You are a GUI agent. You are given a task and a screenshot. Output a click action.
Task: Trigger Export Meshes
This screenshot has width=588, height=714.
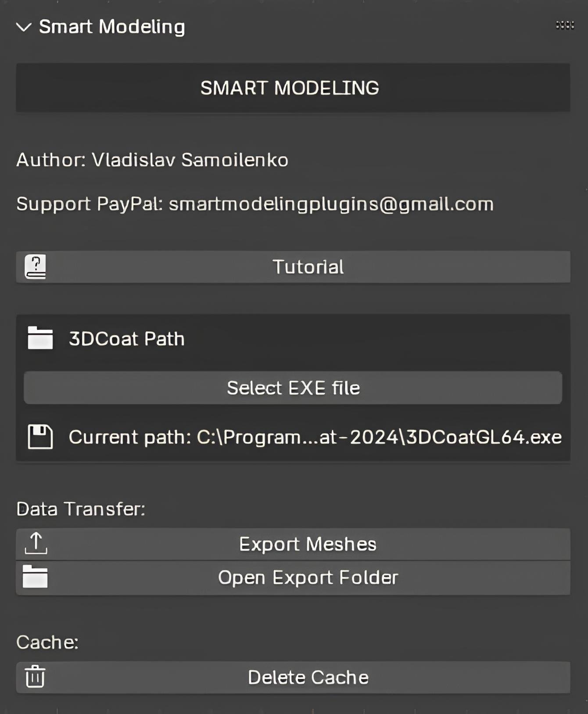tap(307, 544)
